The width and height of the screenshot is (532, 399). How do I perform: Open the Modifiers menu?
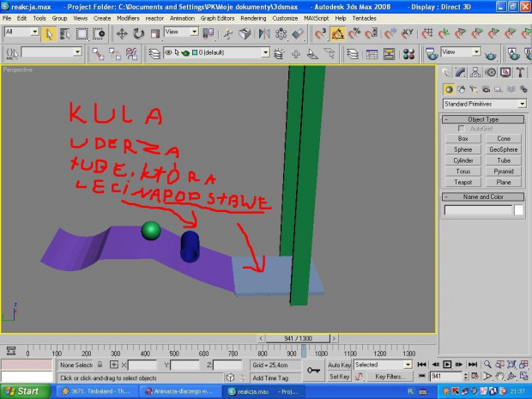(x=128, y=18)
